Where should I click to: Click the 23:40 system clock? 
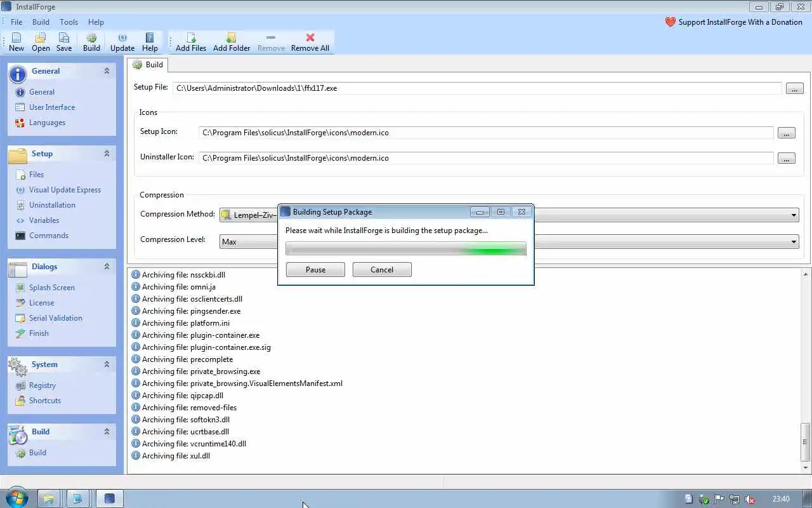coord(781,499)
